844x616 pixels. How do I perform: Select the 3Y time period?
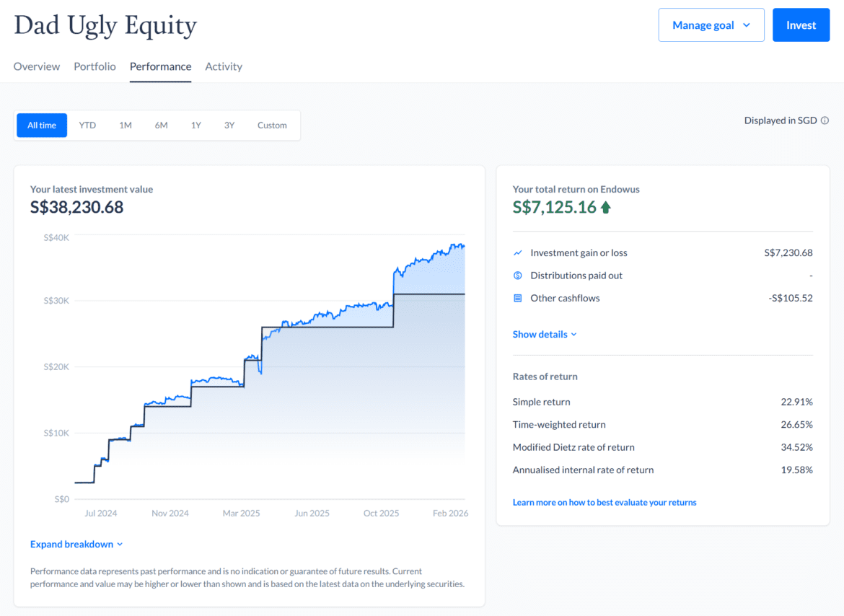point(229,125)
